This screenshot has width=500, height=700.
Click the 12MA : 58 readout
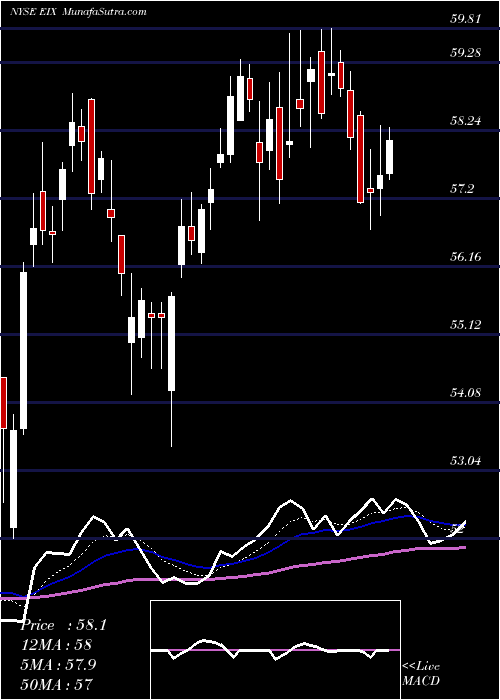pos(56,645)
